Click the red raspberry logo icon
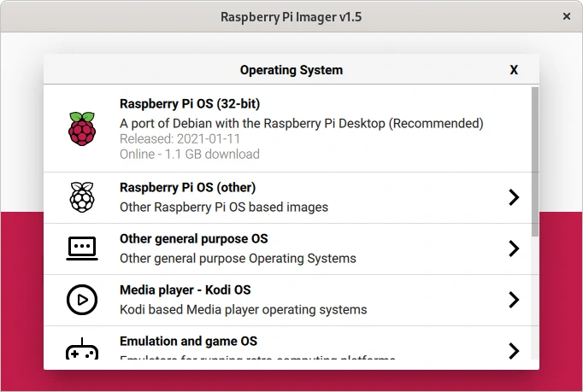Viewport: 583px width, 392px height. click(x=82, y=129)
